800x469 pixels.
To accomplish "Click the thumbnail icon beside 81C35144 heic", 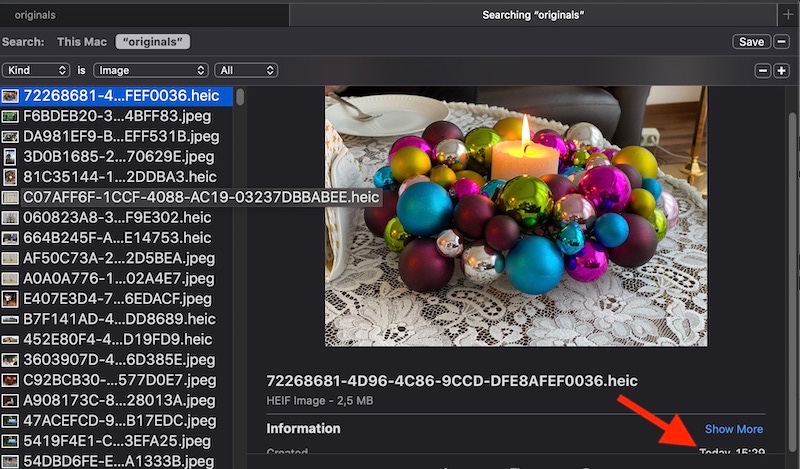I will (10, 177).
